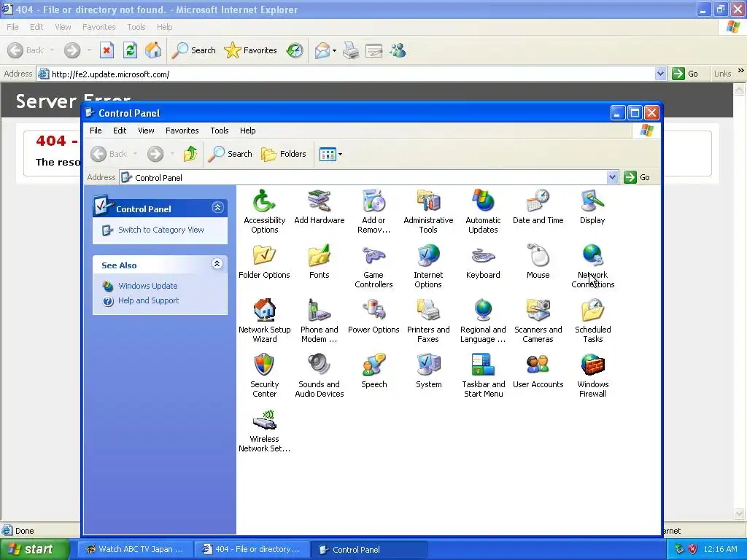Expand Control Panel address bar dropdown

612,178
